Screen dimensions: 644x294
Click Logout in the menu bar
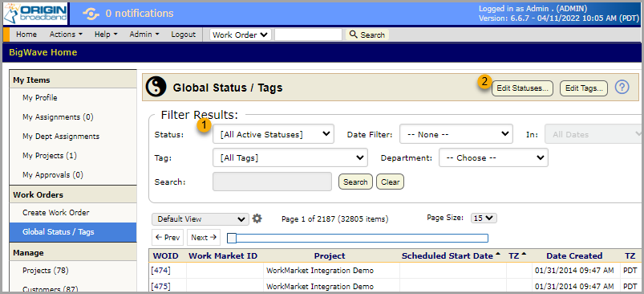183,35
